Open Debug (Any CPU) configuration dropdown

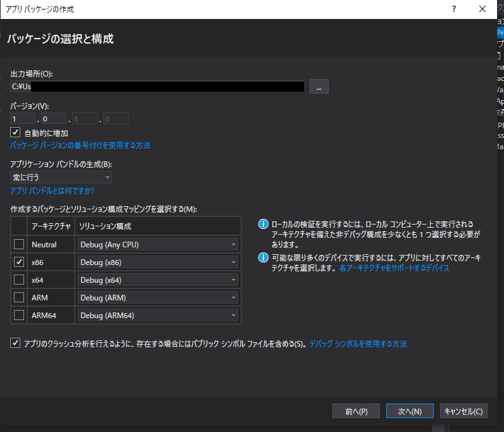point(158,244)
